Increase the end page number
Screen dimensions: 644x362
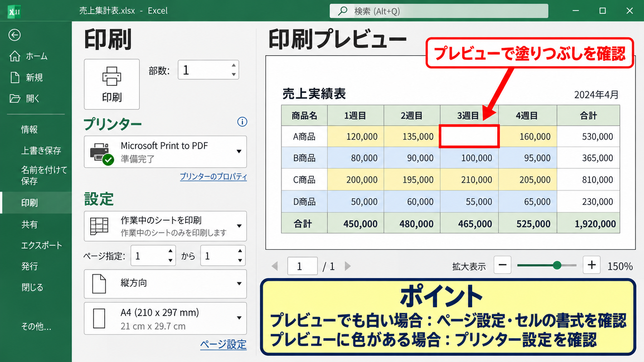[x=240, y=251]
